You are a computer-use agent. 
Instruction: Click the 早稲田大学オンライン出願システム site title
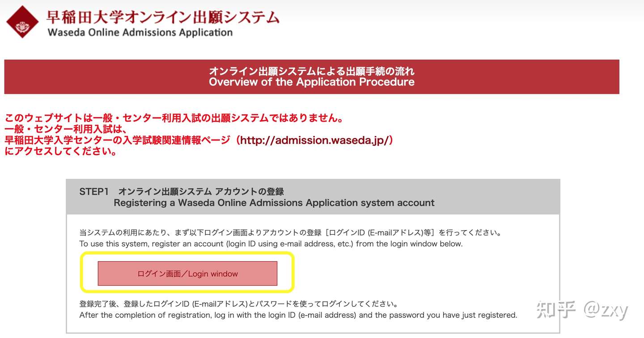click(x=162, y=17)
